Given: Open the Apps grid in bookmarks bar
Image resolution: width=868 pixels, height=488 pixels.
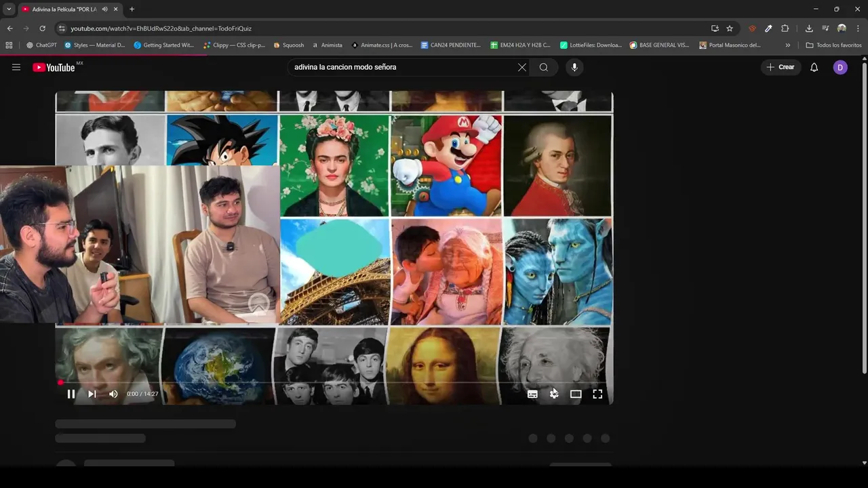Looking at the screenshot, I should click(x=9, y=45).
